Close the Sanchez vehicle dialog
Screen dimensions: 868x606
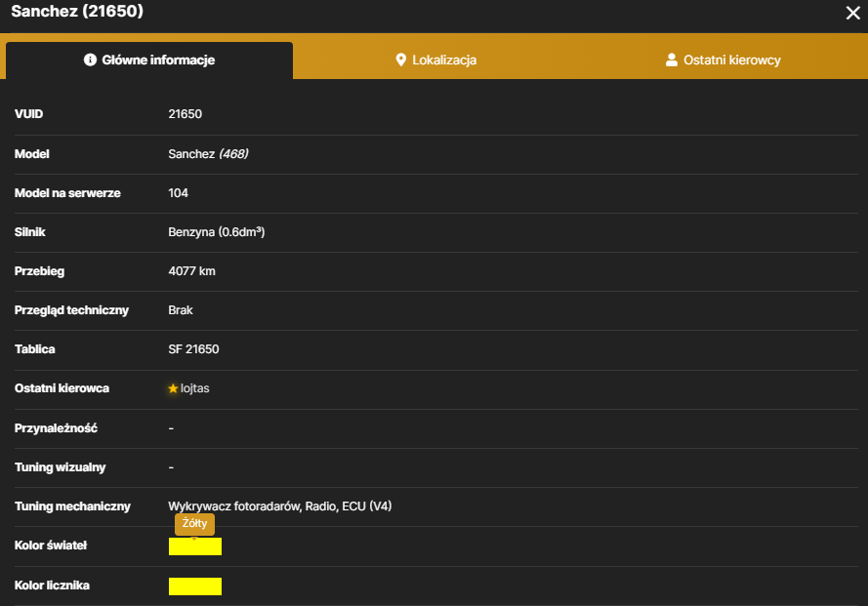point(852,13)
